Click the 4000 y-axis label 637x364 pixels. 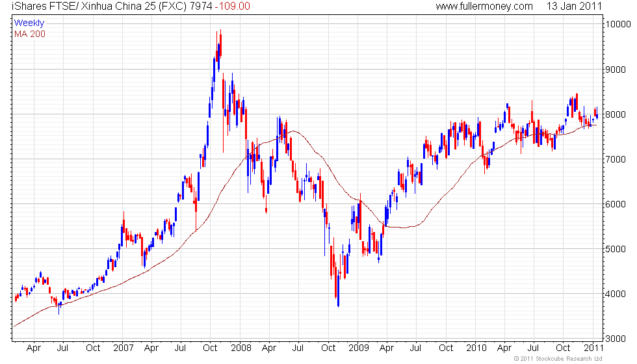coord(616,294)
